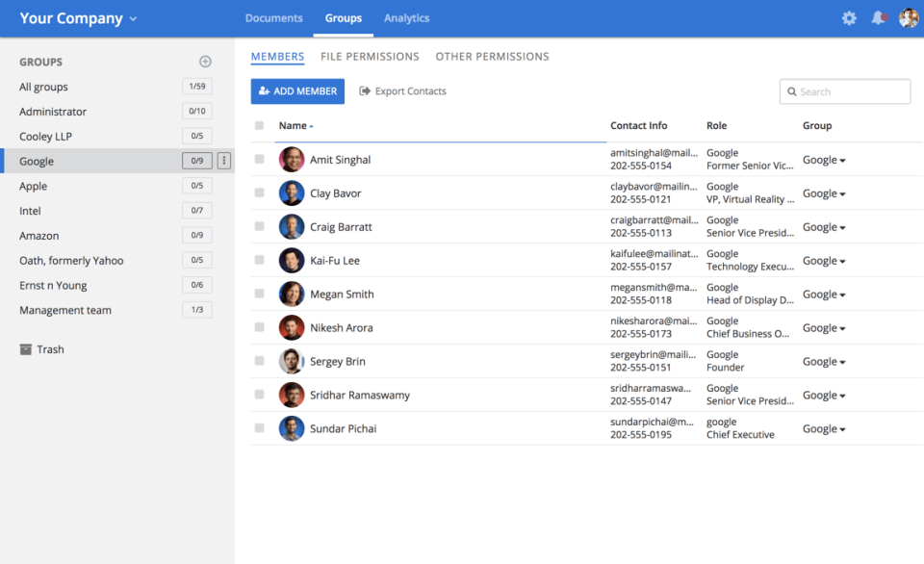The width and height of the screenshot is (924, 564).
Task: Select the checkbox for Amit Singhal
Action: click(x=259, y=160)
